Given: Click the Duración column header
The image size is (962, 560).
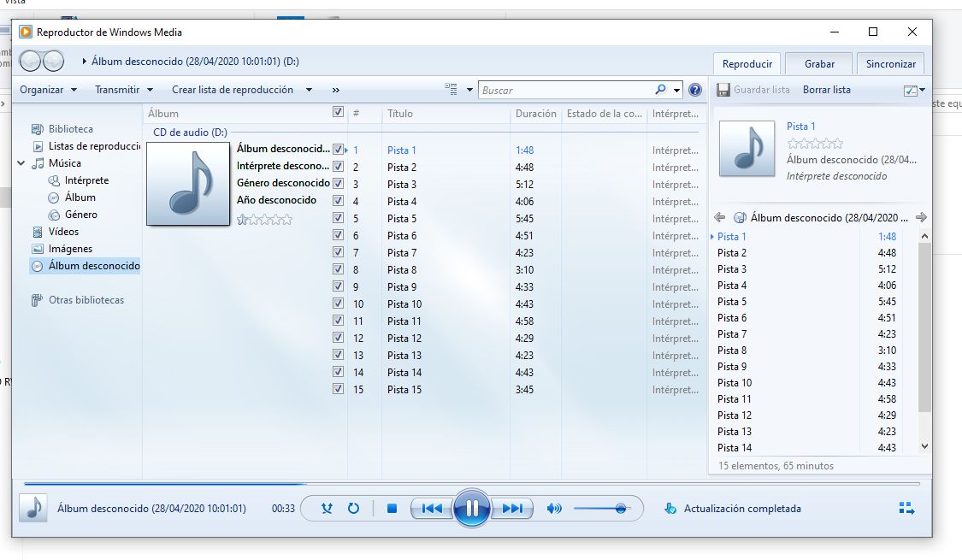Looking at the screenshot, I should pyautogui.click(x=535, y=114).
